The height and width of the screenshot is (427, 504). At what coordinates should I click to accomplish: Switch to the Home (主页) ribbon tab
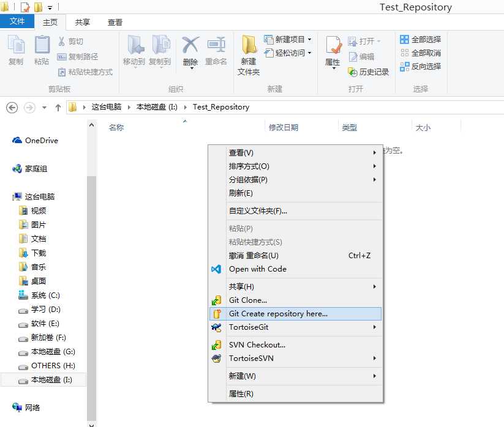[x=50, y=22]
